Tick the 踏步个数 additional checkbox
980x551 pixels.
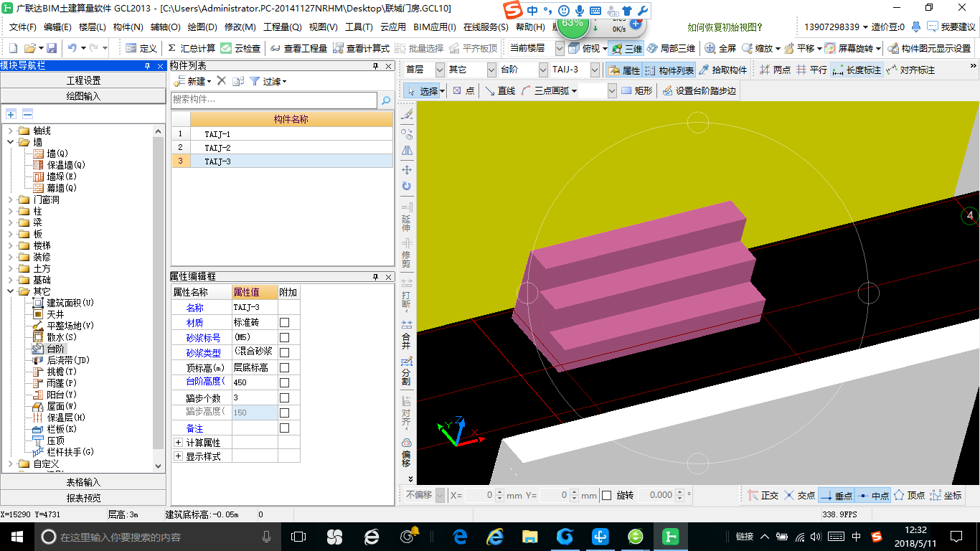click(285, 398)
